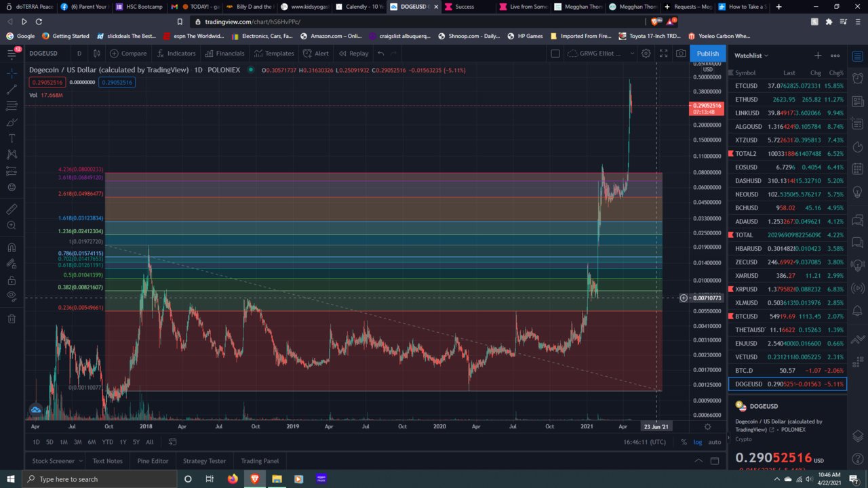The width and height of the screenshot is (868, 488).
Task: Open indicator Templates menu
Action: coord(274,54)
